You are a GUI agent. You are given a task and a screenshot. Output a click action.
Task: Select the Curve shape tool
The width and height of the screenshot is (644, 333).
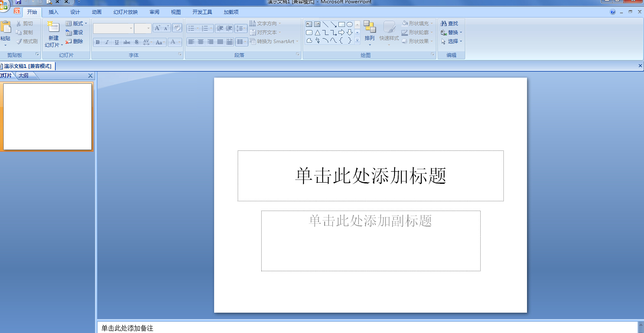click(334, 41)
